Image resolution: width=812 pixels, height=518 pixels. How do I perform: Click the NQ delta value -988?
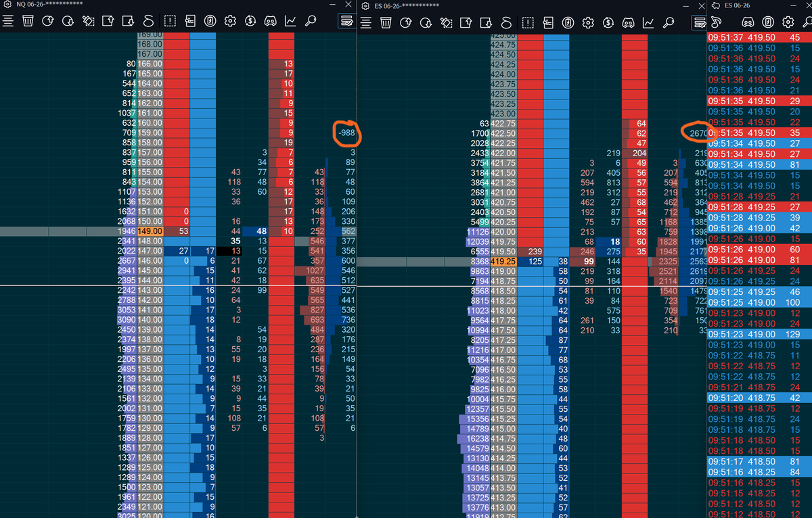347,133
